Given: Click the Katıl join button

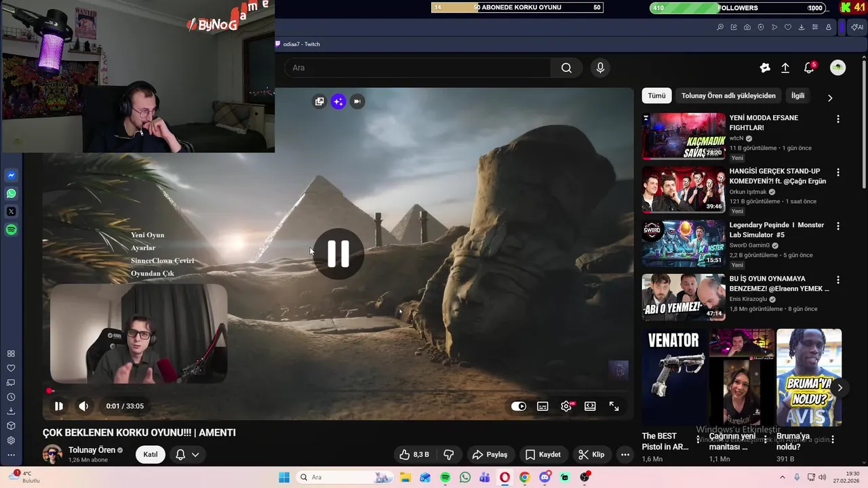Looking at the screenshot, I should [151, 455].
